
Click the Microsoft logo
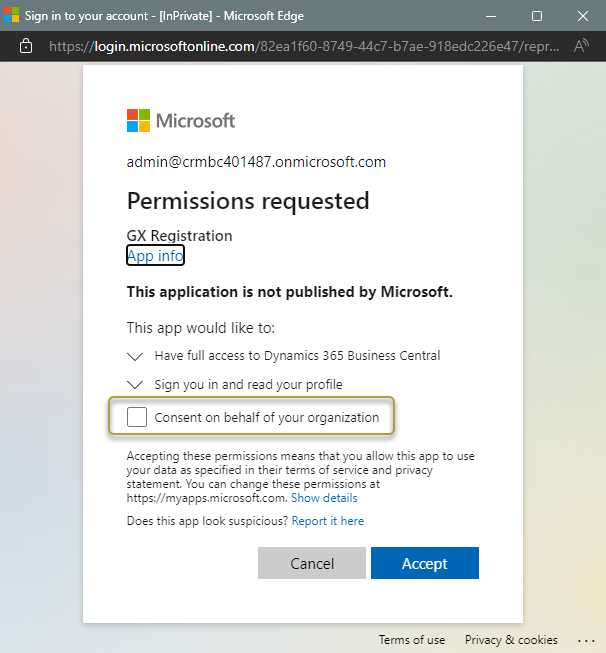pyautogui.click(x=181, y=121)
